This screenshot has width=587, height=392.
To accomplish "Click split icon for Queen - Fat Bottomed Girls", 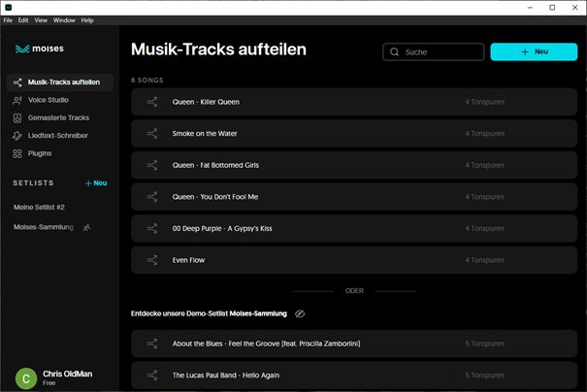I will point(152,165).
